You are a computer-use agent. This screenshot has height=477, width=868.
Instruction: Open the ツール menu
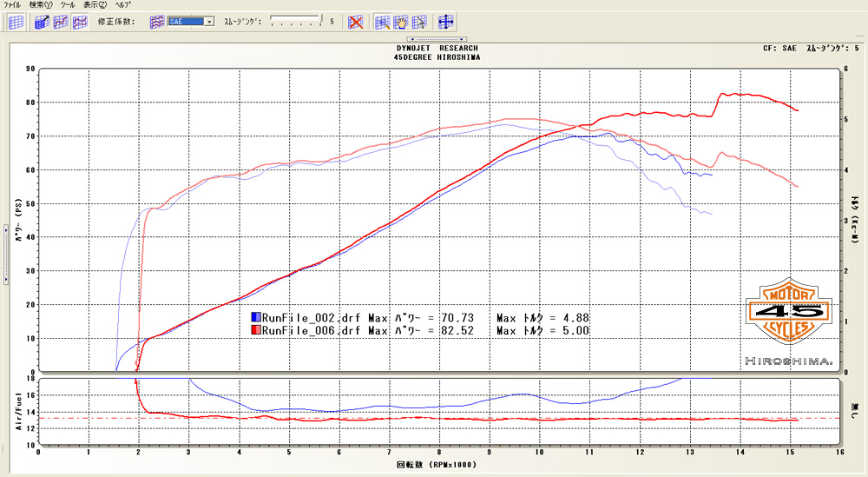(67, 5)
